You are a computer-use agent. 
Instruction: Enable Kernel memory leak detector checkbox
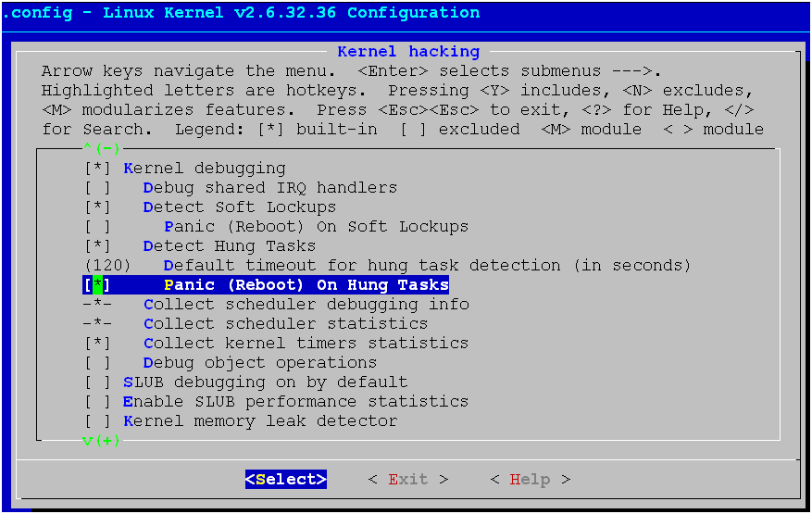97,421
